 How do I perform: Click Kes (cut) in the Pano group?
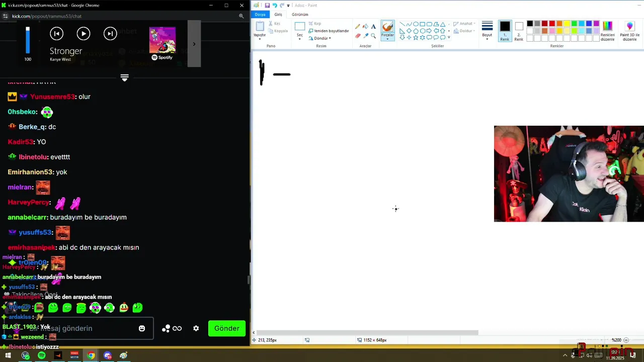pos(274,24)
